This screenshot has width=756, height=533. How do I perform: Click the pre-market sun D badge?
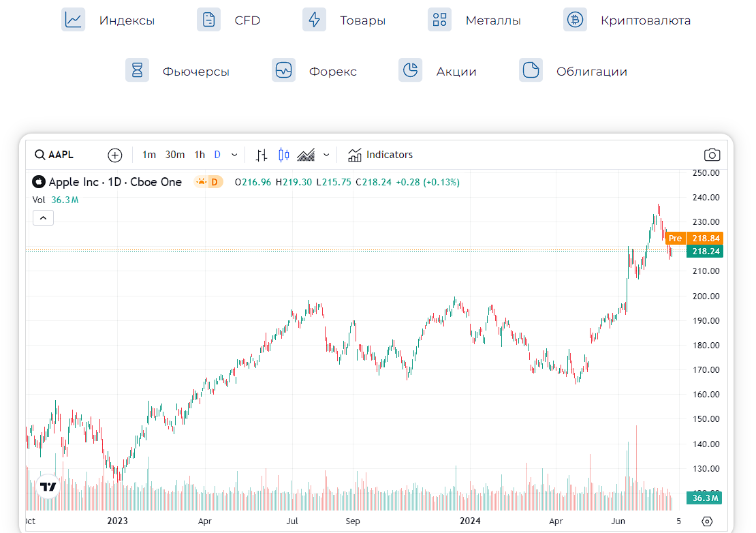pos(208,182)
